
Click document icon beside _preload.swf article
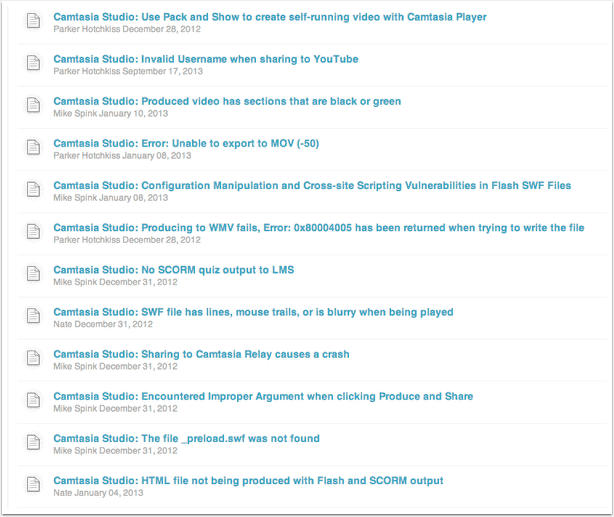[x=33, y=442]
